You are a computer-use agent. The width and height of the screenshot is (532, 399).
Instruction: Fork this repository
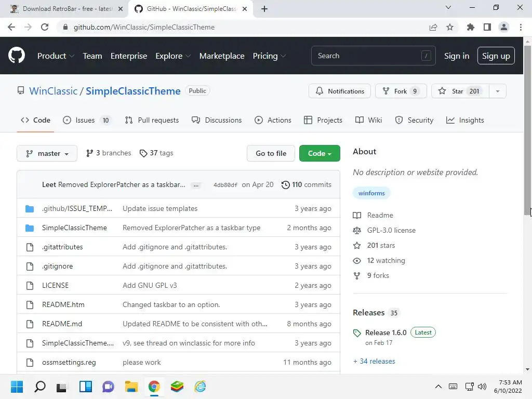click(x=401, y=91)
